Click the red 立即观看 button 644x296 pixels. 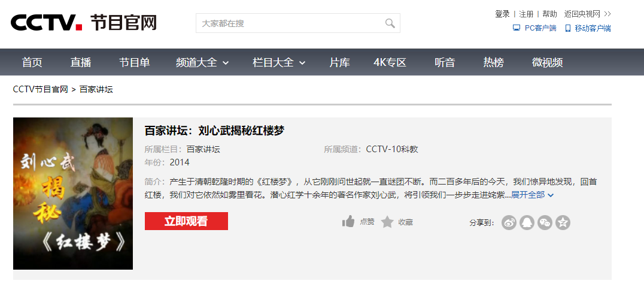[187, 221]
